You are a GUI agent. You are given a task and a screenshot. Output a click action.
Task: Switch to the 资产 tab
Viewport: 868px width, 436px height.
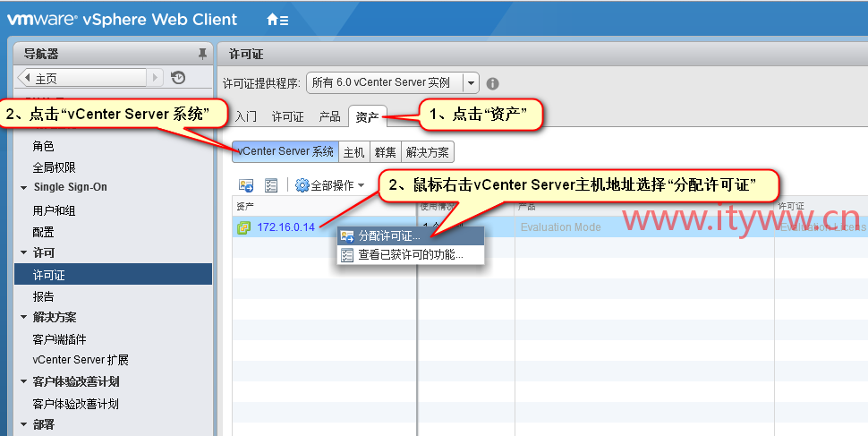pos(367,117)
